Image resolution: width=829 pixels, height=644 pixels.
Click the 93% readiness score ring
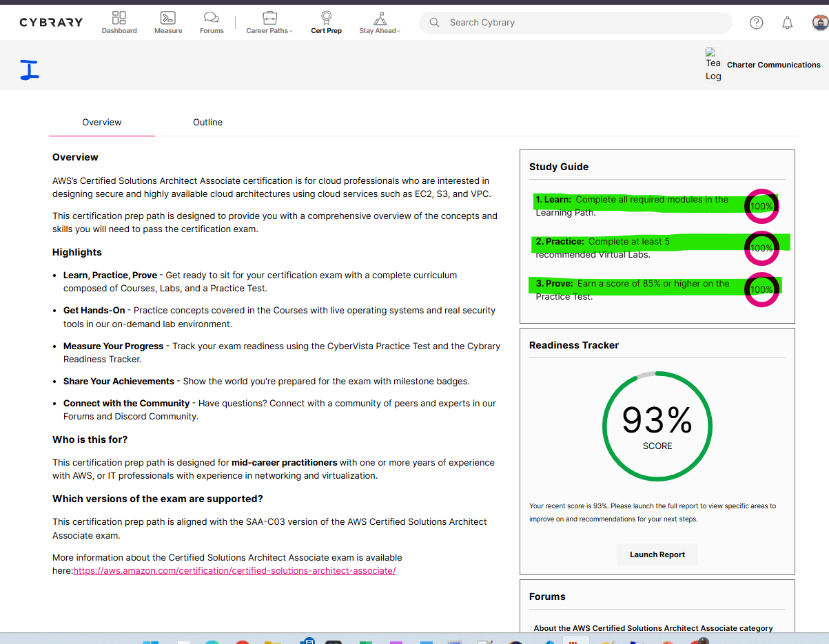657,426
